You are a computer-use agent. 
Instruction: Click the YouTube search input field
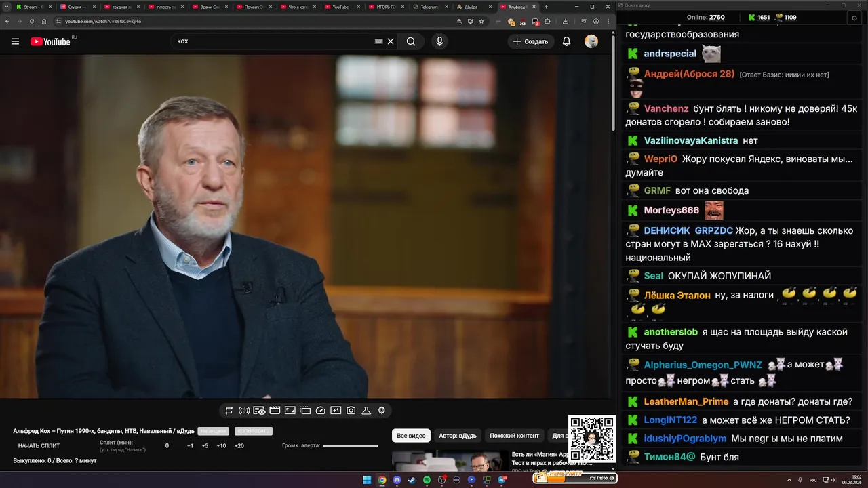(x=275, y=41)
